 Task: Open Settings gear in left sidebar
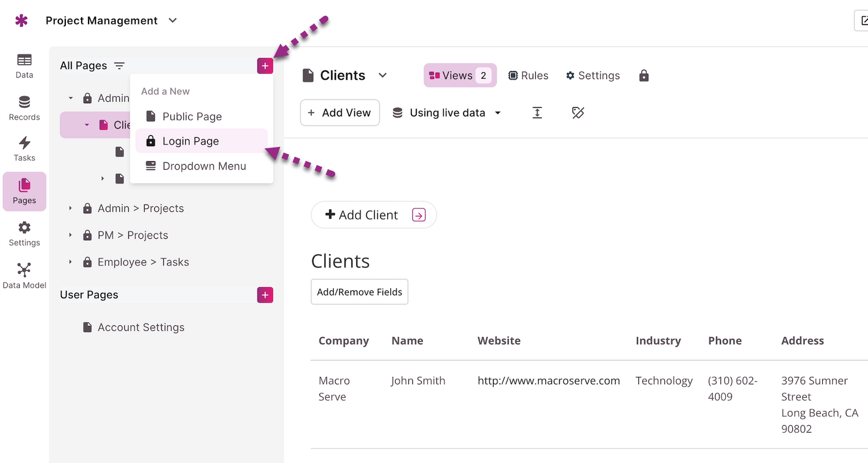tap(24, 233)
